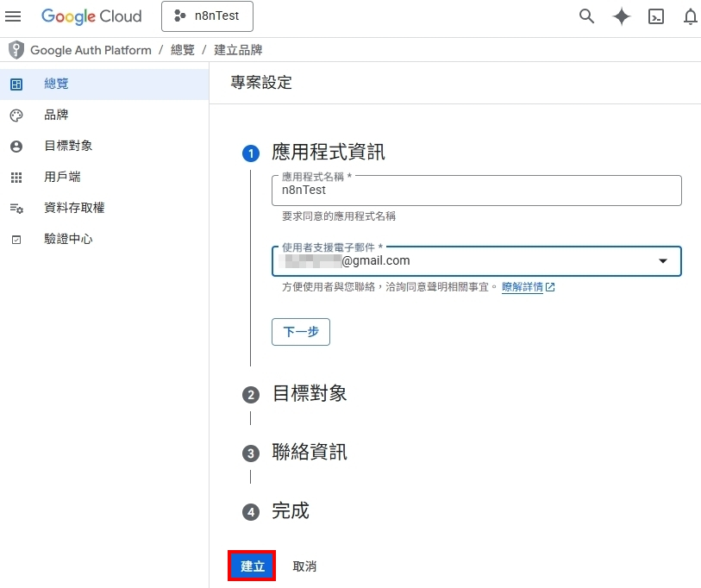Open the notifications bell
Image resolution: width=701 pixels, height=588 pixels.
[691, 16]
